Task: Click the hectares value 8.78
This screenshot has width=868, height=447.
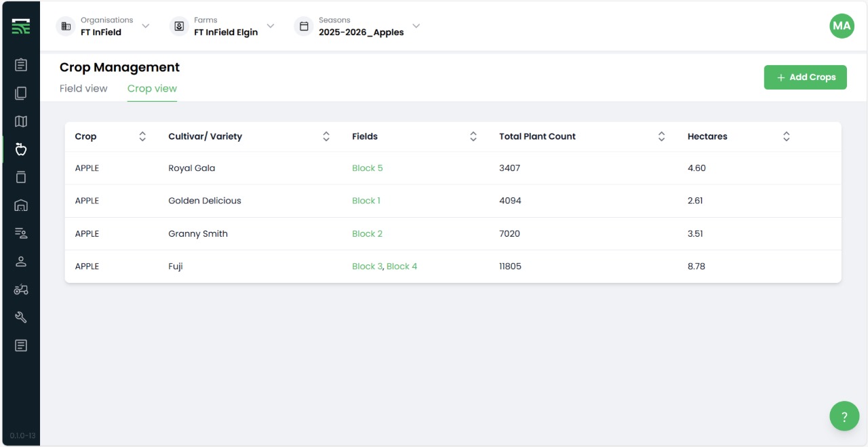Action: pyautogui.click(x=696, y=267)
